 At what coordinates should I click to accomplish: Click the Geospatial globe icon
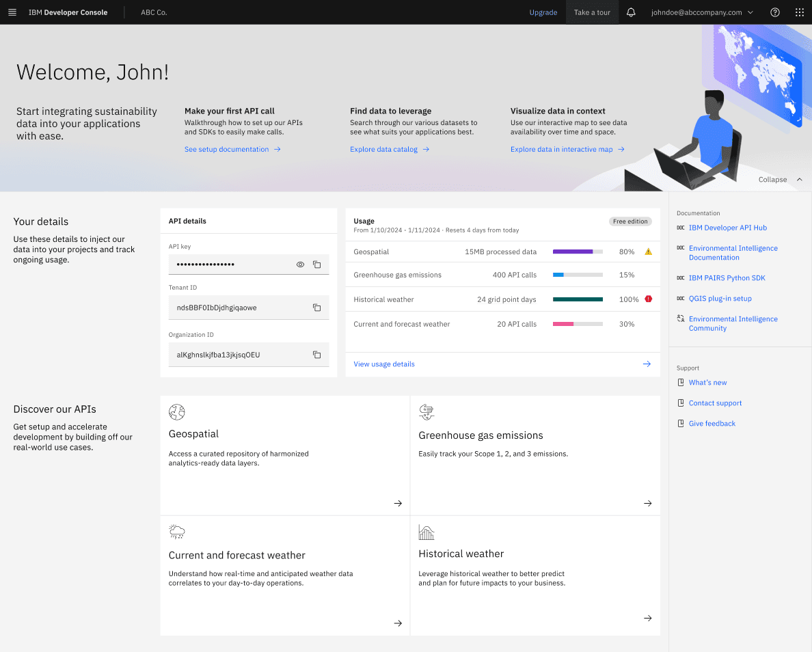click(x=176, y=412)
